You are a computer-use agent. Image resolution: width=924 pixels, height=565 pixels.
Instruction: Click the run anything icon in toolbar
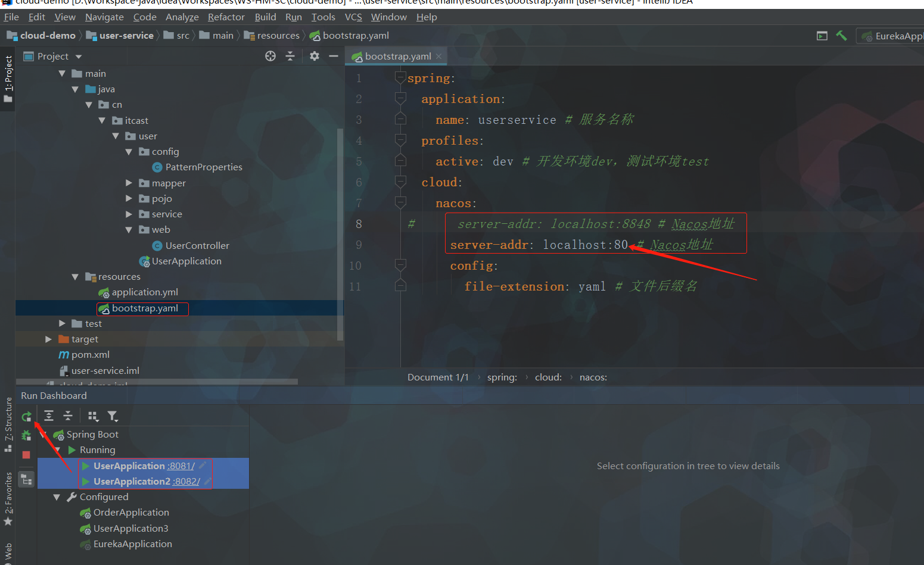[822, 36]
